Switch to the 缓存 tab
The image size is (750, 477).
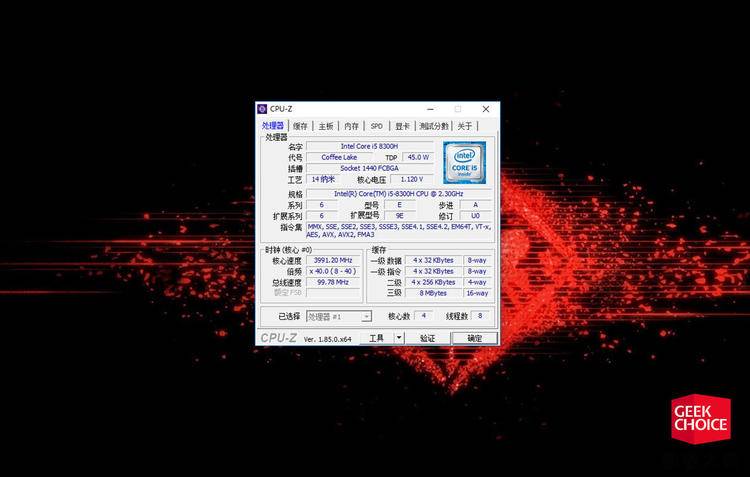pyautogui.click(x=300, y=126)
